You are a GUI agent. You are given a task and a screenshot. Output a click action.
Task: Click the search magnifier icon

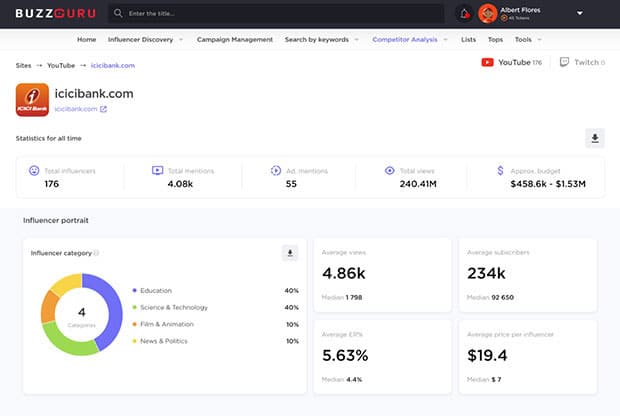coord(118,13)
